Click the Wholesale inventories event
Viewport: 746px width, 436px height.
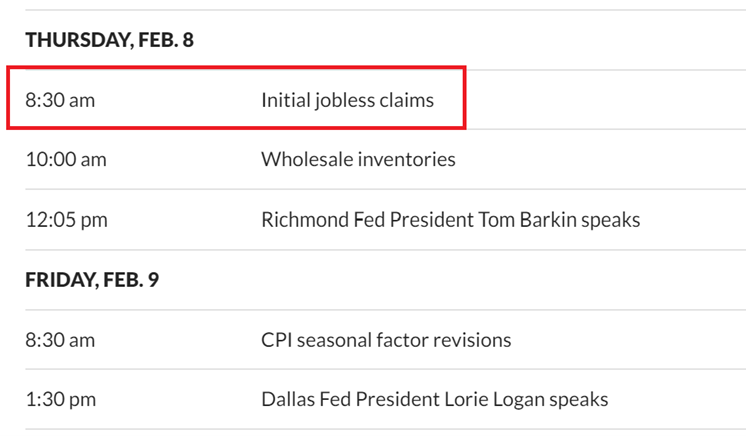(x=358, y=159)
